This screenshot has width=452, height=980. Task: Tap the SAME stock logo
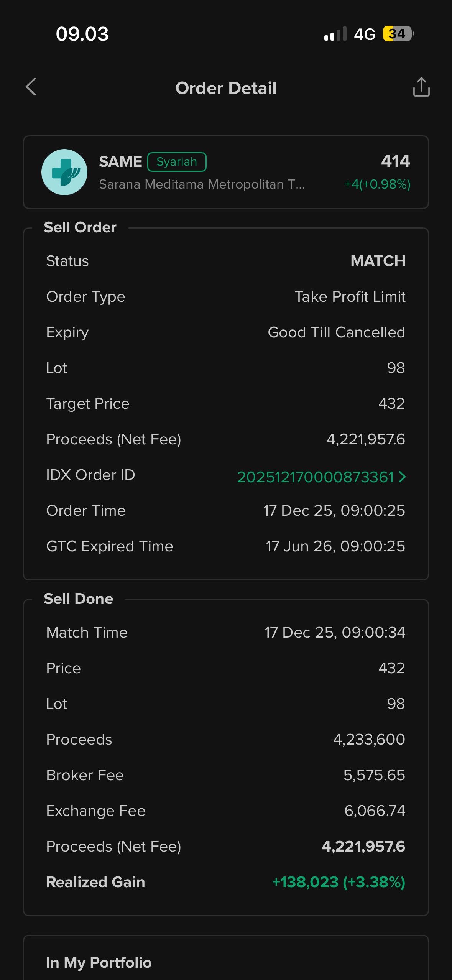pos(64,172)
